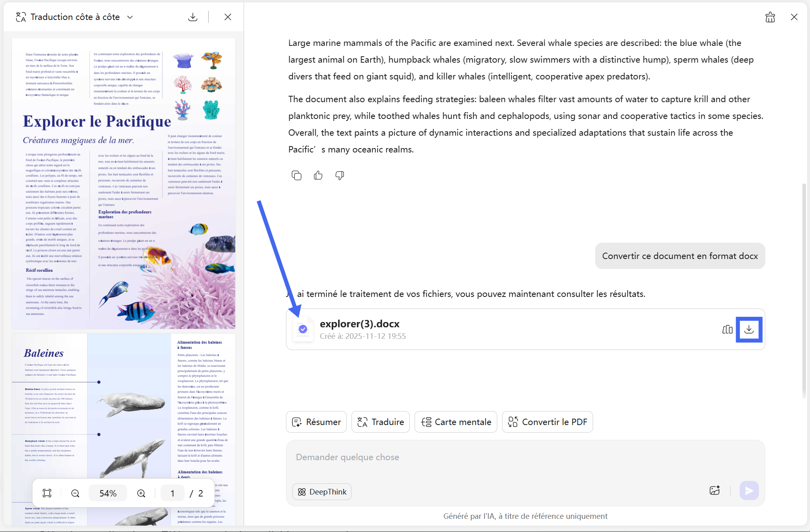Select the Baleines page thumbnail
Screen dimensions: 810x532
click(x=123, y=429)
